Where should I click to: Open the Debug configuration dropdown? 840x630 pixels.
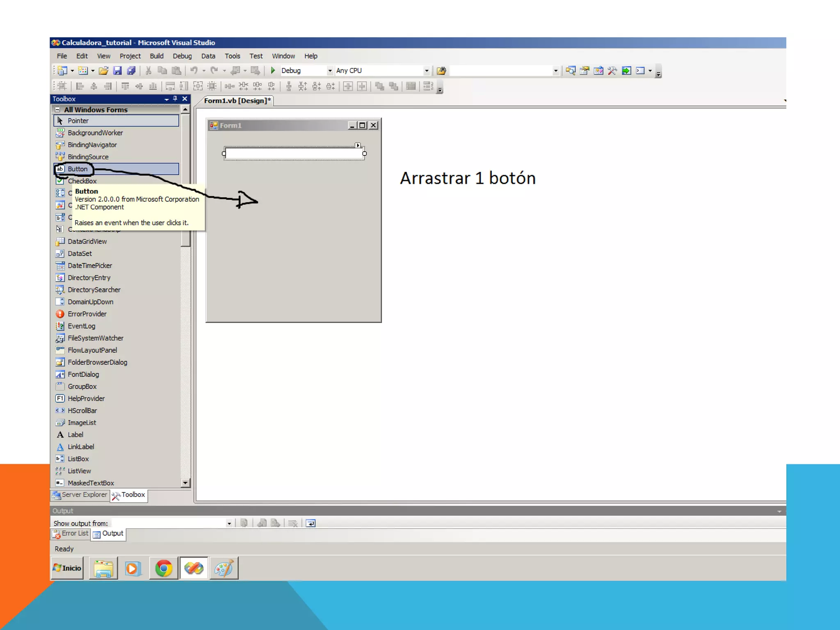[330, 71]
